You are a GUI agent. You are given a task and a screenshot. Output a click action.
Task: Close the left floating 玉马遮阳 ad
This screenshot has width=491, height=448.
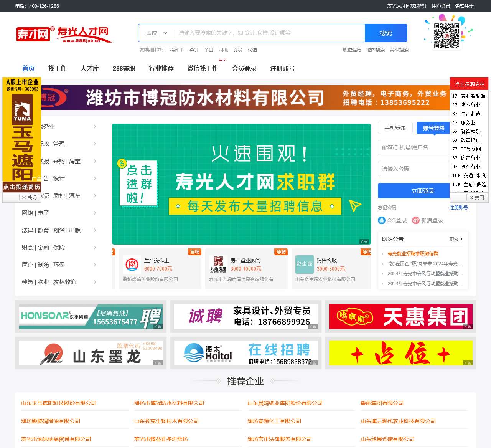[x=30, y=197]
